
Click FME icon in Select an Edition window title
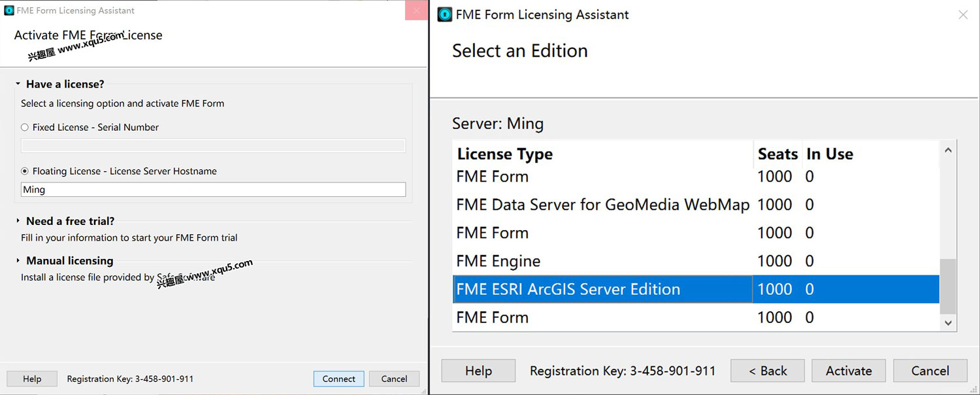(x=445, y=14)
